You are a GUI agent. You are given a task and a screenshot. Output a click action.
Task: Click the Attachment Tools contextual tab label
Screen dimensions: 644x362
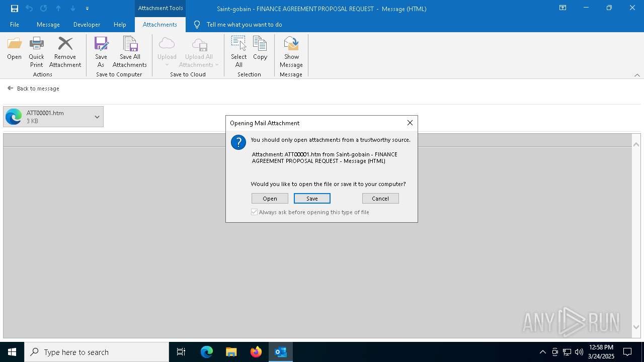pos(160,8)
